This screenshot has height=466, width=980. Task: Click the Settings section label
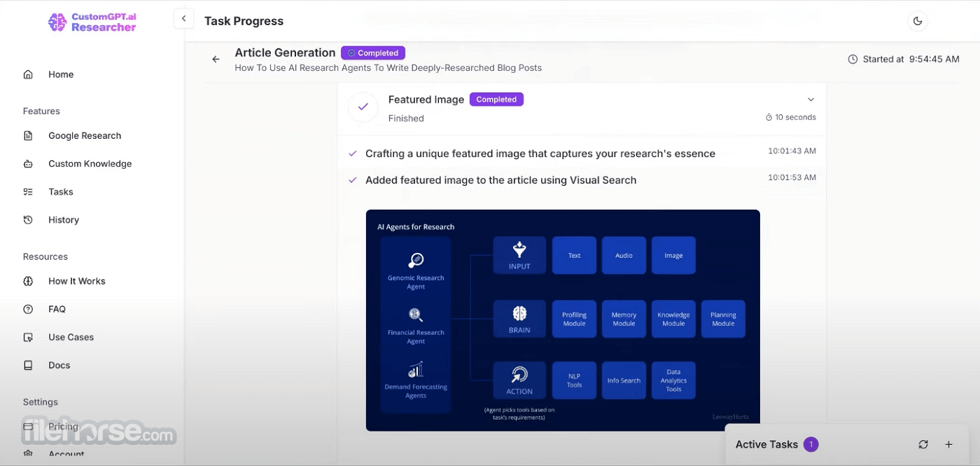41,402
